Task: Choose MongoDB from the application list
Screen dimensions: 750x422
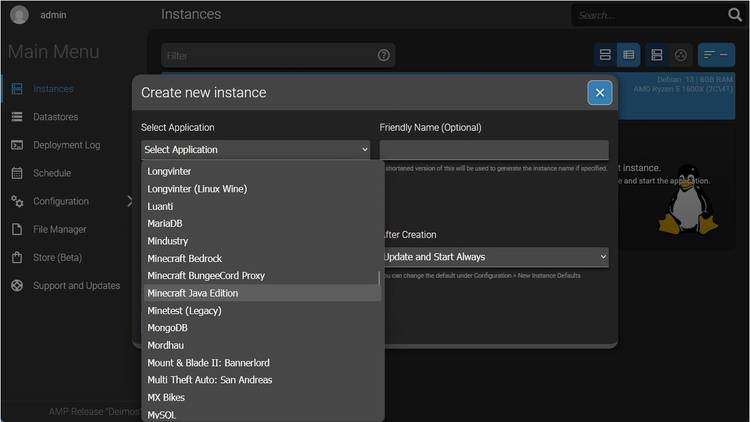Action: pyautogui.click(x=262, y=328)
